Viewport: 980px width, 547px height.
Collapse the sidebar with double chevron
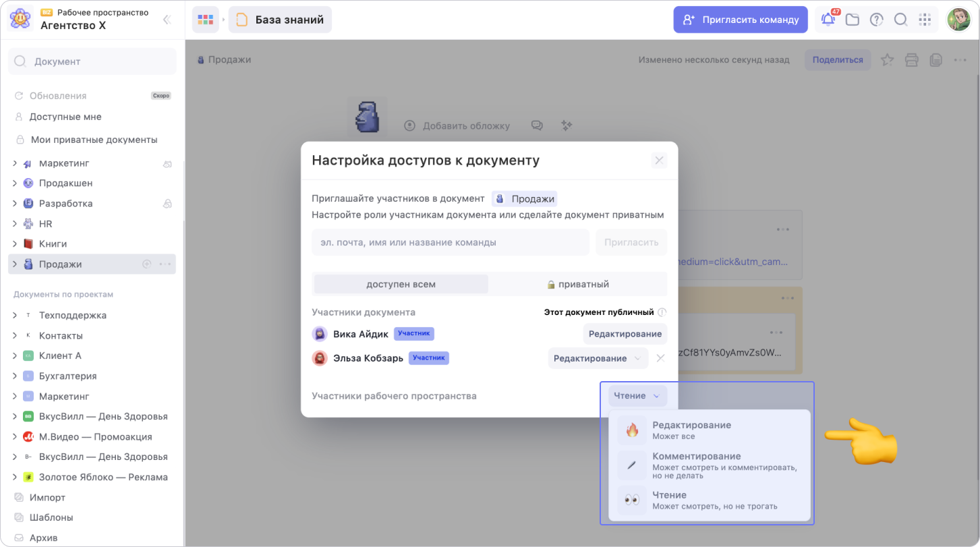167,20
